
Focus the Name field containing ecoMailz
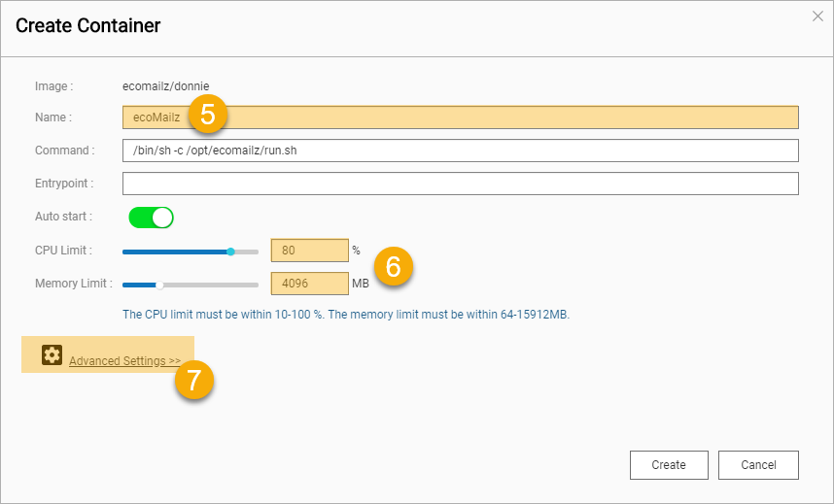click(x=461, y=118)
